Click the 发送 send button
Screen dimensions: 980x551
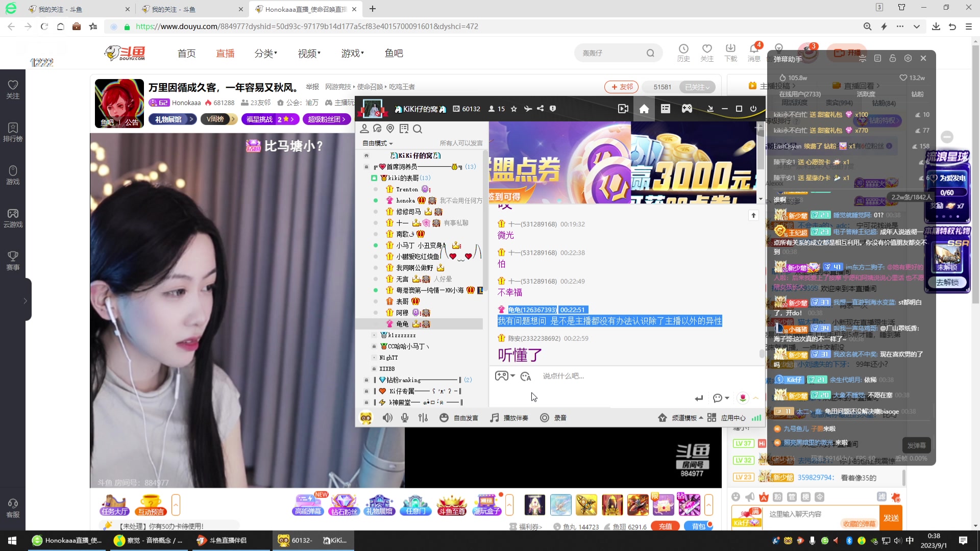point(891,518)
